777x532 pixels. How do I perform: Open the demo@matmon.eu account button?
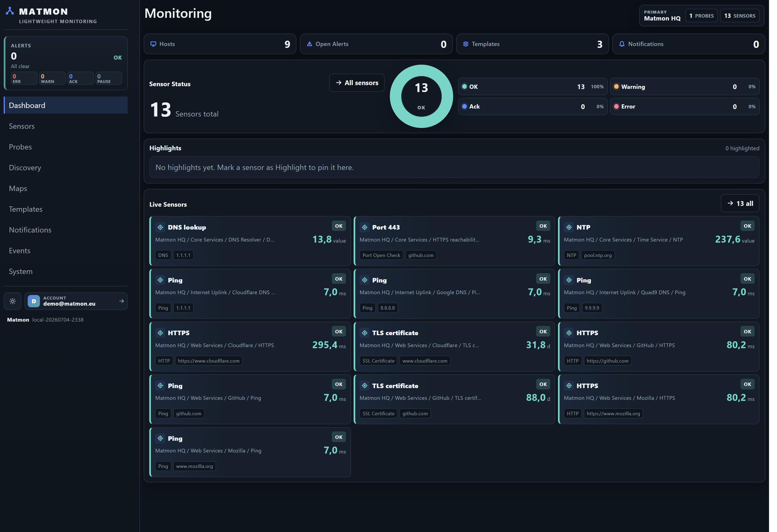coord(76,301)
